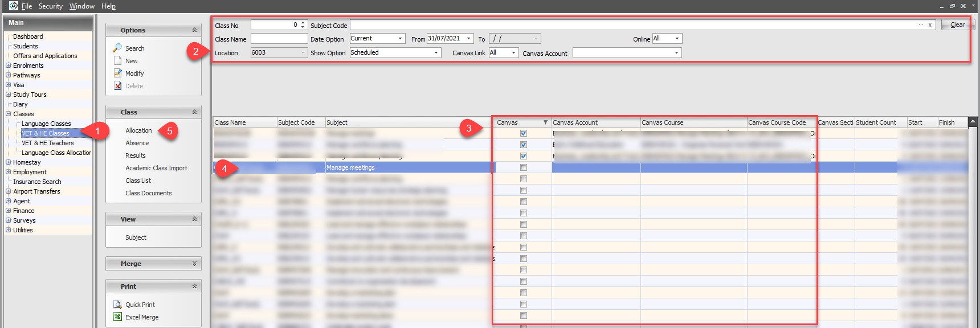Click the New document icon
Viewport: 980px width, 328px height.
coord(117,61)
